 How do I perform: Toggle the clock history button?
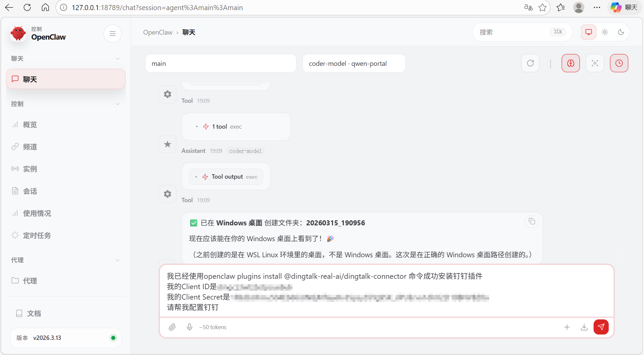(x=619, y=63)
